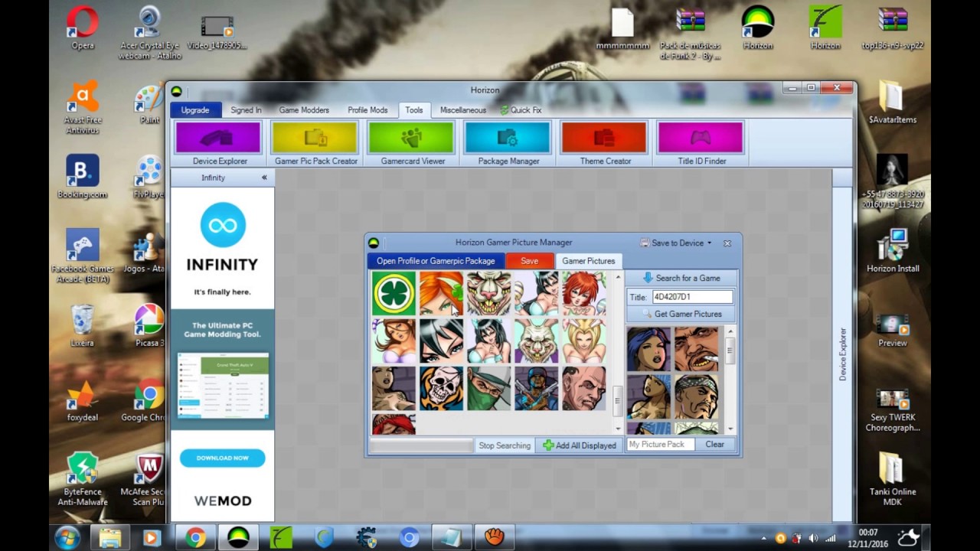This screenshot has width=980, height=551.
Task: Clear the picture pack list
Action: (x=715, y=445)
